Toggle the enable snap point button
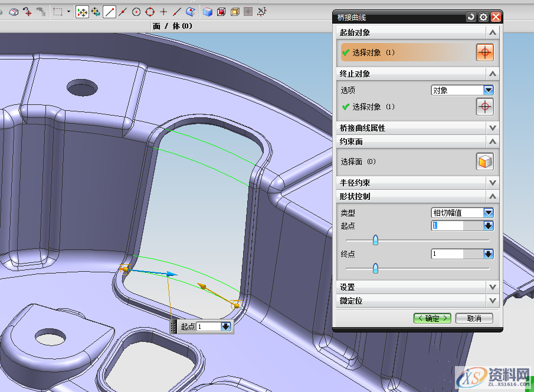Viewport: 534px width, 392px height. pos(82,11)
